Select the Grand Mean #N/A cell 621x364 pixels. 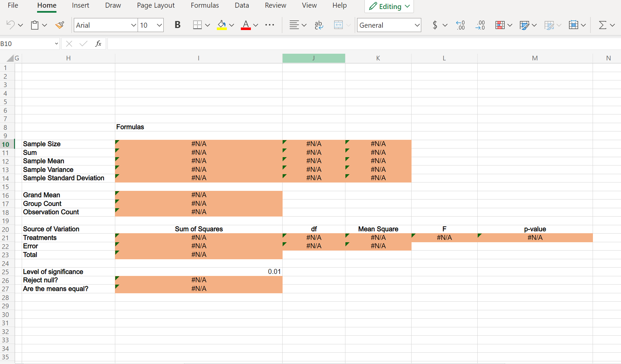(x=199, y=195)
